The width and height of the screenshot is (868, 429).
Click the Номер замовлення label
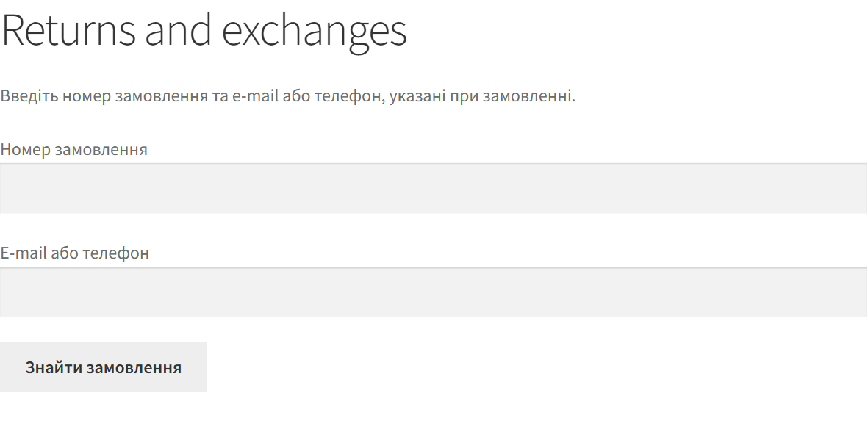point(73,149)
